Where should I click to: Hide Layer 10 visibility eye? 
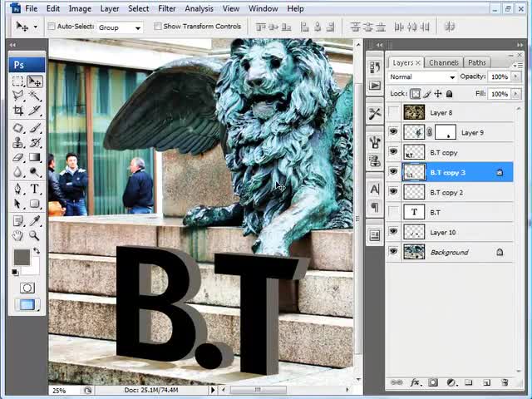[x=393, y=232]
